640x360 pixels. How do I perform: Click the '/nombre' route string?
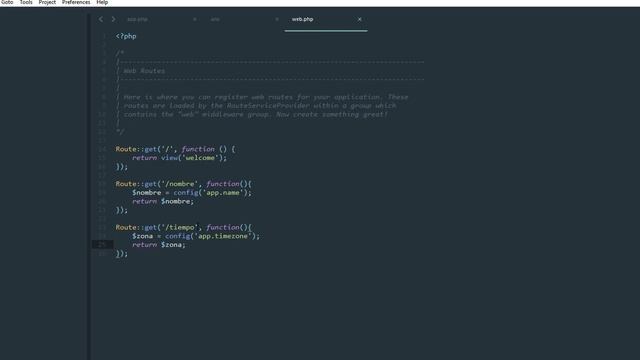click(x=180, y=184)
